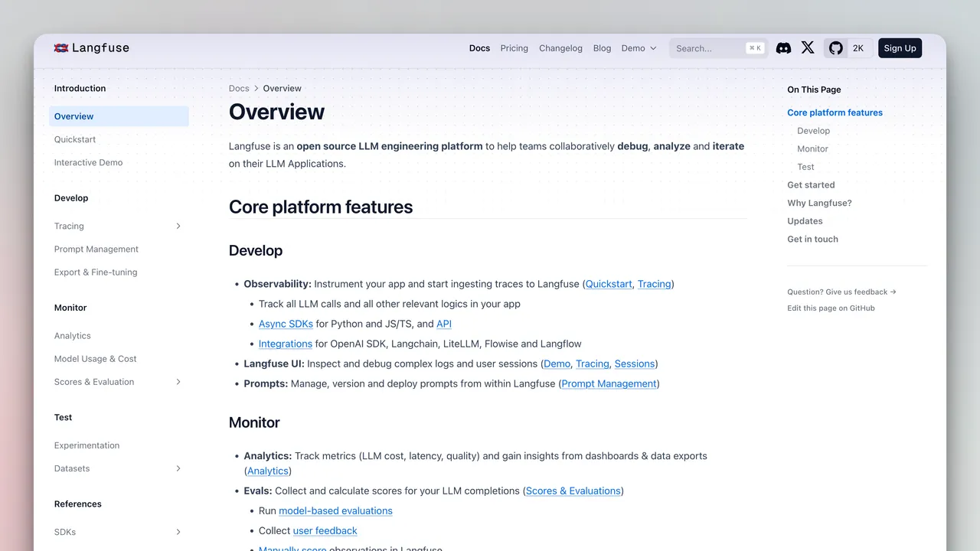Open Interactive Demo in the sidebar
The height and width of the screenshot is (551, 980).
click(88, 162)
